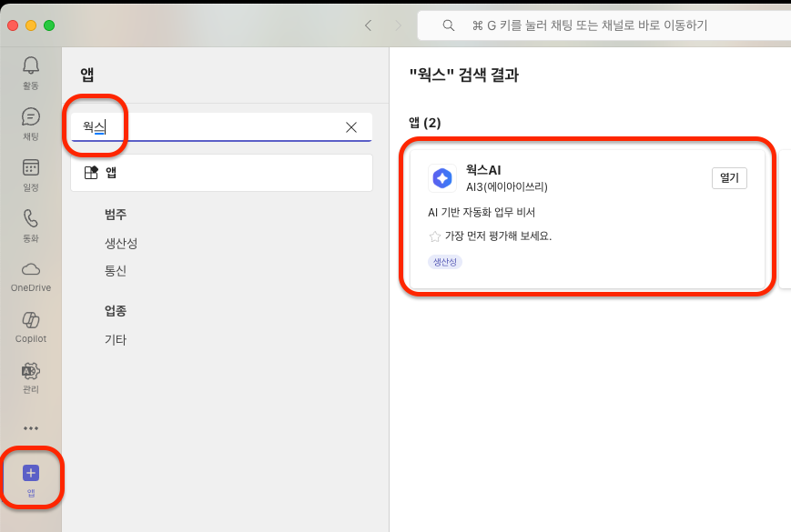Open the 웍스AI app title

coord(483,170)
